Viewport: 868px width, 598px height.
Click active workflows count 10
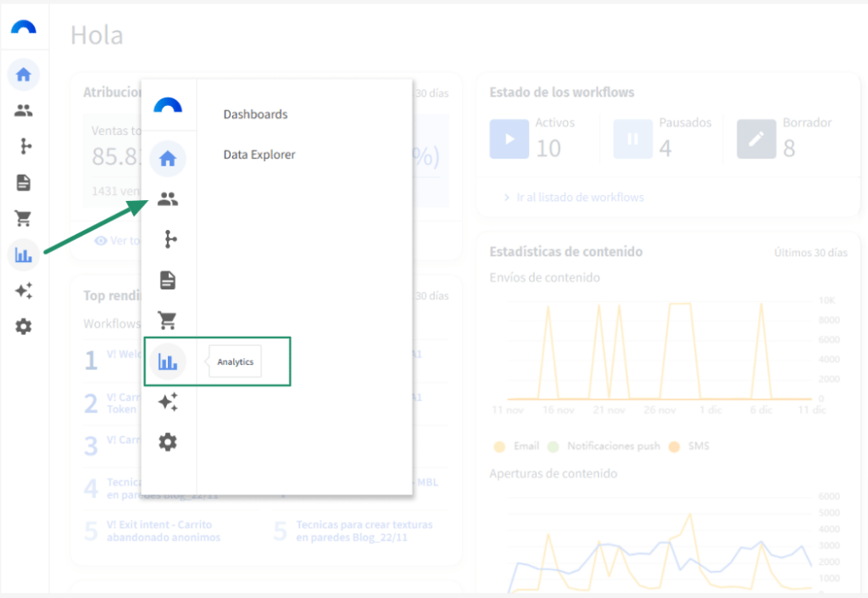548,148
